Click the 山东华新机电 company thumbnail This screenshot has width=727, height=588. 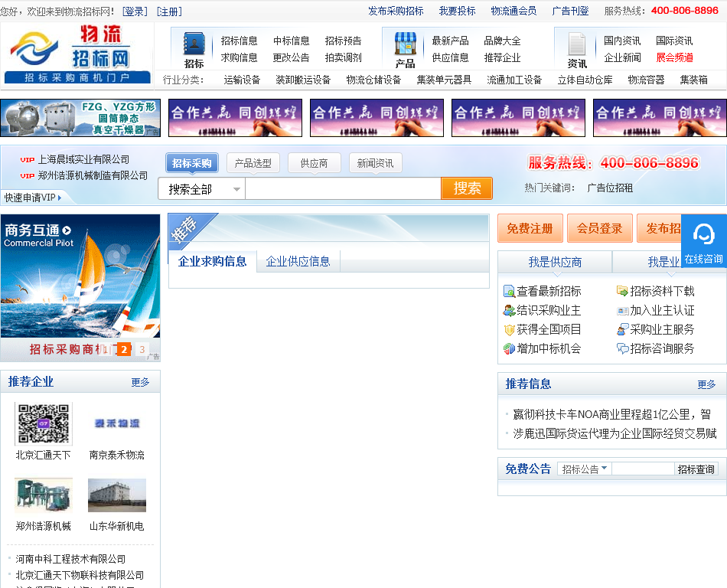click(117, 495)
